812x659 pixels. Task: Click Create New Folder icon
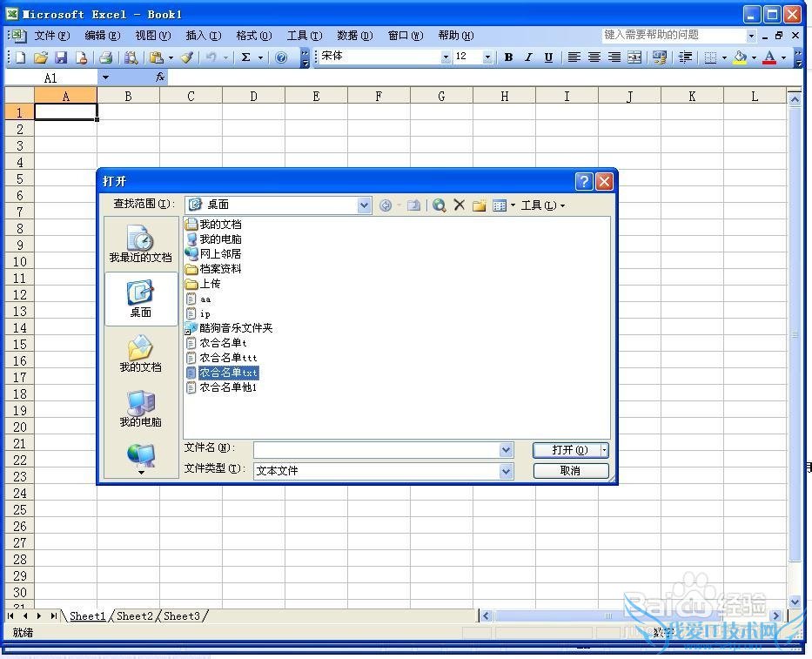[479, 205]
